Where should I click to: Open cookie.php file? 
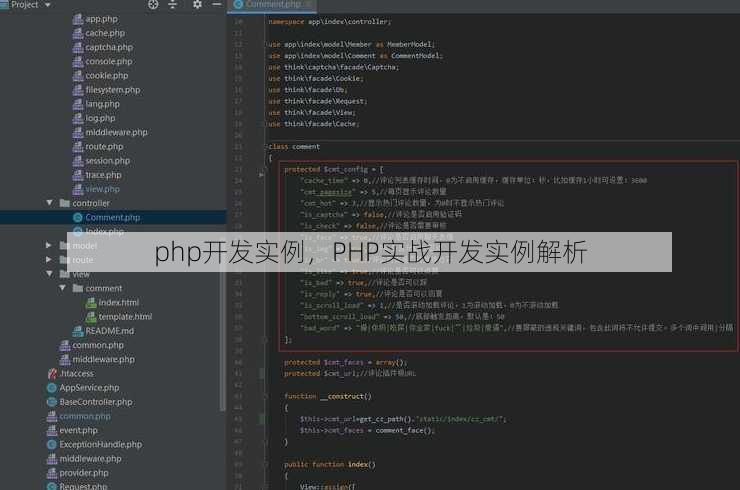[x=107, y=76]
